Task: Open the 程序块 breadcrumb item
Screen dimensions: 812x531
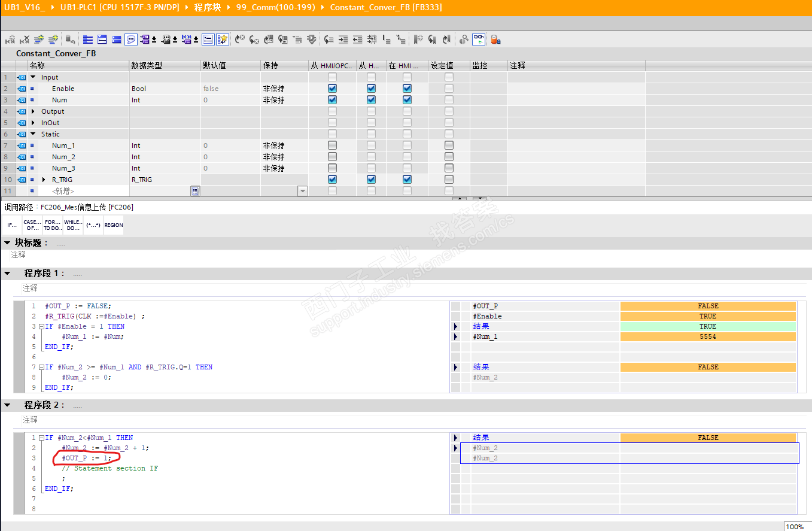Action: click(x=207, y=7)
